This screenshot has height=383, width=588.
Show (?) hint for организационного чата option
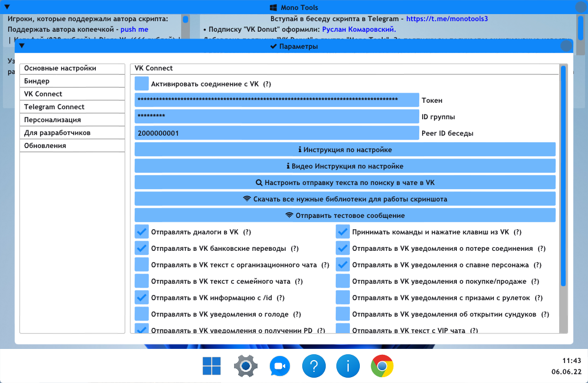pyautogui.click(x=325, y=265)
